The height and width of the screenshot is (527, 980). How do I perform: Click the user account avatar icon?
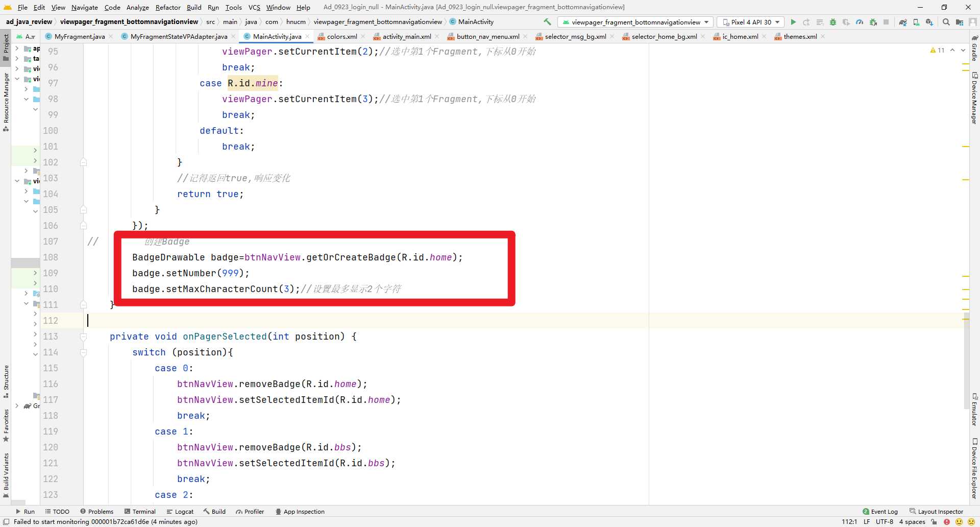click(973, 22)
